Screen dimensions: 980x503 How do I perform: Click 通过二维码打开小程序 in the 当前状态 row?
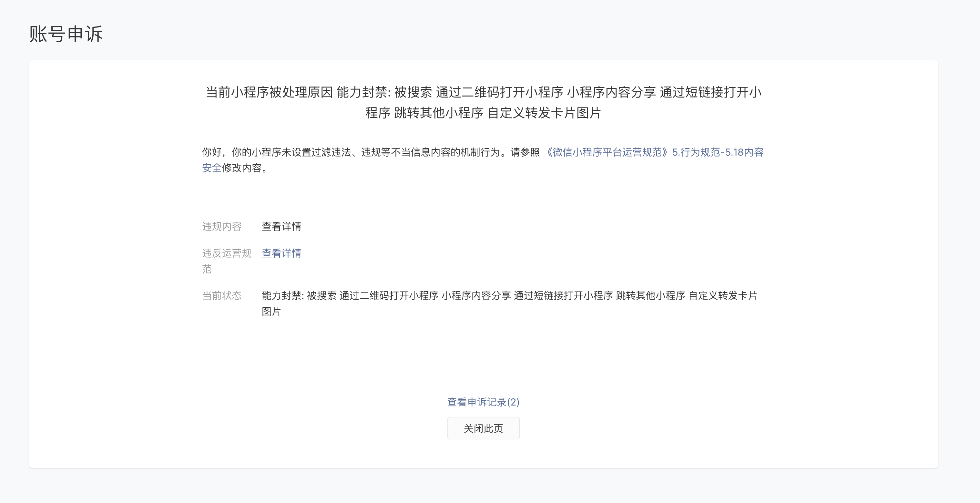[389, 295]
